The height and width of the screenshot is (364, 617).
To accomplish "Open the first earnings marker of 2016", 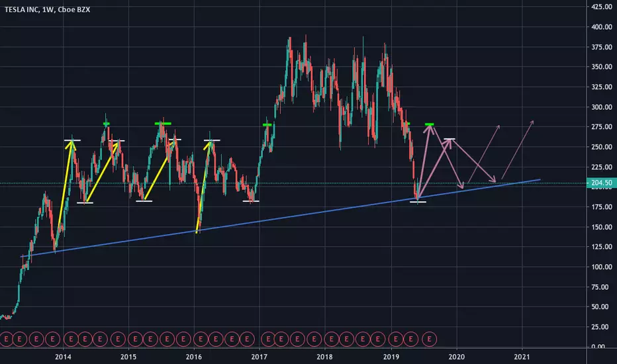I will pos(201,339).
